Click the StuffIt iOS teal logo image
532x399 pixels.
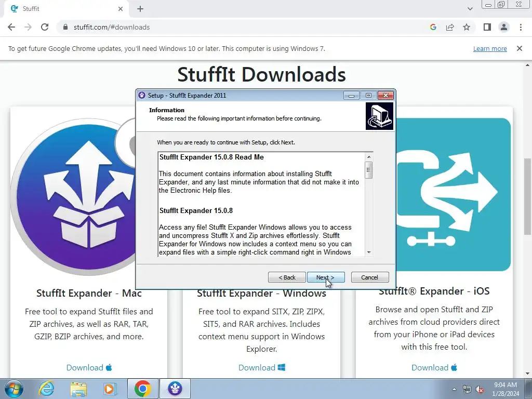(x=453, y=194)
